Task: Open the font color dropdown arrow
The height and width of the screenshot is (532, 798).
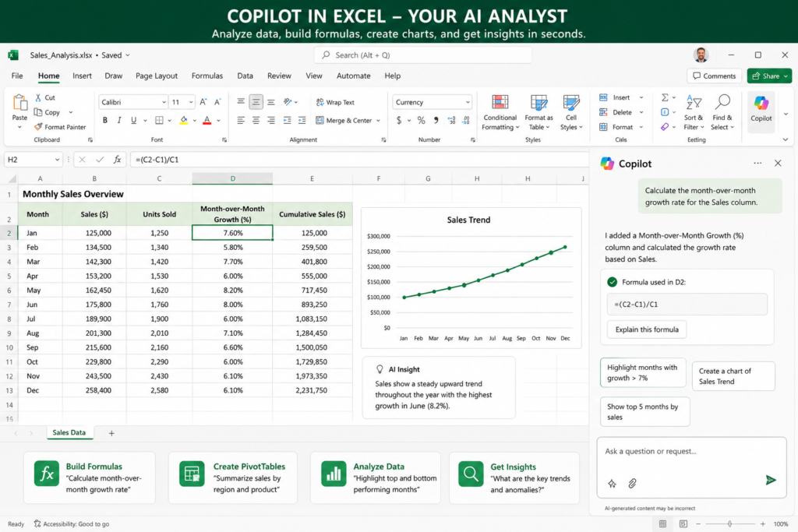Action: [218, 121]
